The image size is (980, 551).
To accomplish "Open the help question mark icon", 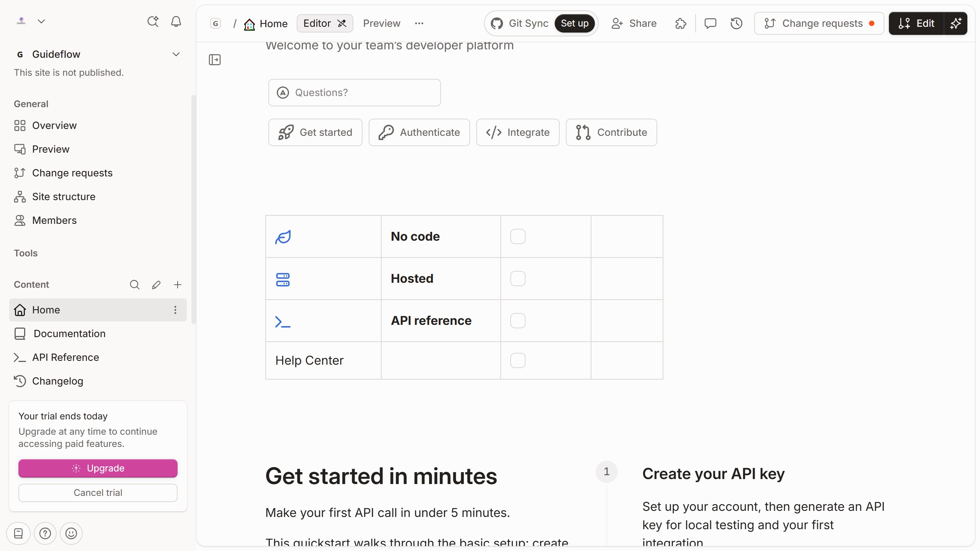I will pos(45,533).
